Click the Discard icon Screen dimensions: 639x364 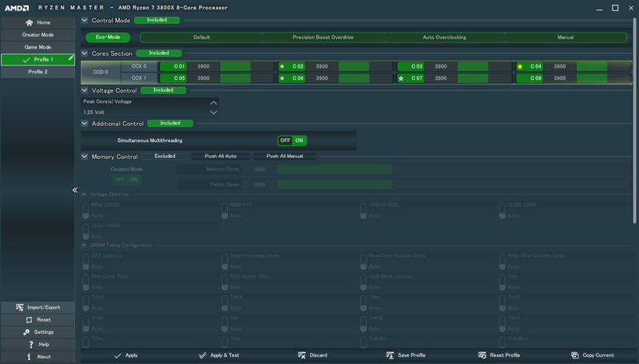302,355
